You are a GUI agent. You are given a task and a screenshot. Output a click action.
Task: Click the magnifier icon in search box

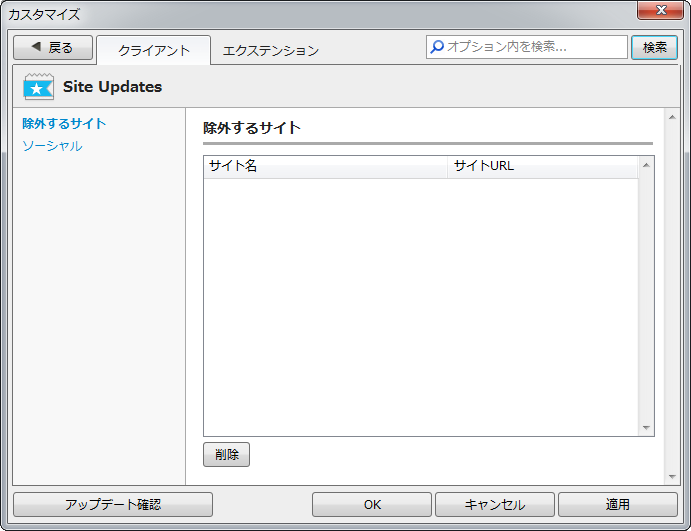pyautogui.click(x=436, y=47)
